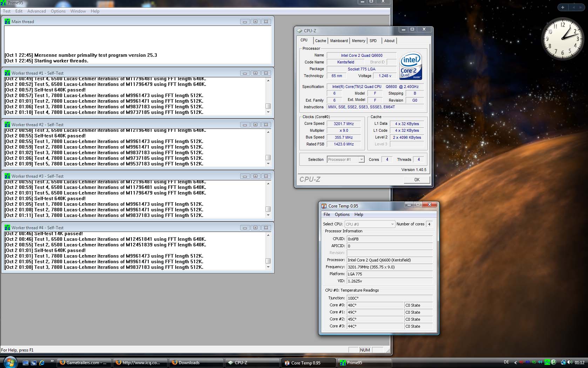This screenshot has height=368, width=588.
Task: Select the CPU tab in CPU-Z
Action: [304, 40]
